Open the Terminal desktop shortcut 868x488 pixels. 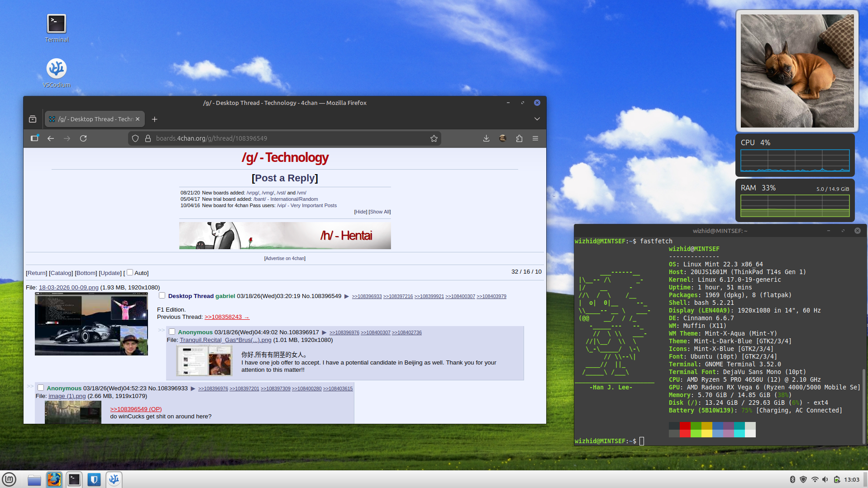pos(57,28)
